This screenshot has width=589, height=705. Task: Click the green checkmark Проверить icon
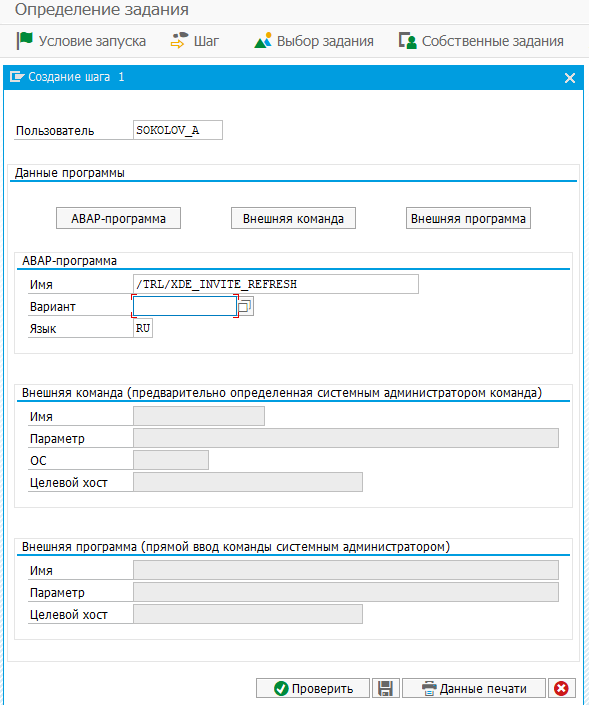tap(281, 688)
